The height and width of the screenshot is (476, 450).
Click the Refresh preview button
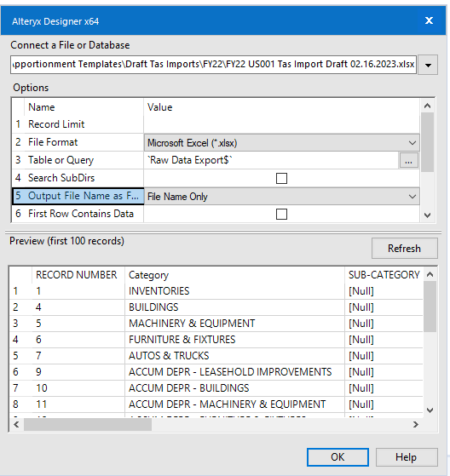coord(405,249)
